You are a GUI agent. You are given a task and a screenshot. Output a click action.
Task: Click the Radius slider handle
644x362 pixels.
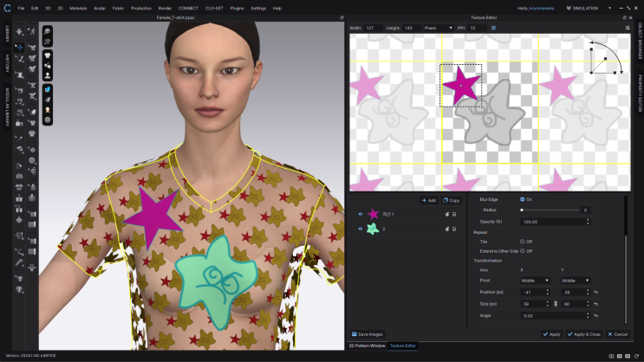point(522,210)
